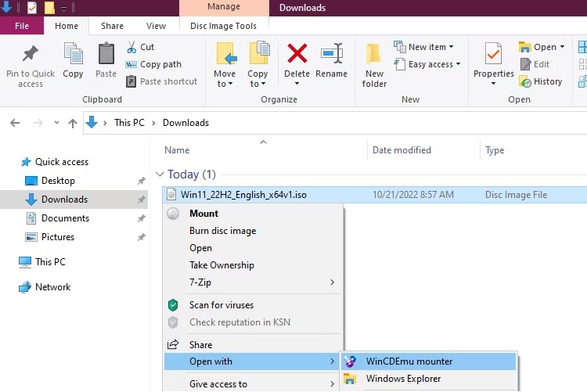The height and width of the screenshot is (392, 587).
Task: Click Pin to Quick access icon
Action: click(x=31, y=54)
